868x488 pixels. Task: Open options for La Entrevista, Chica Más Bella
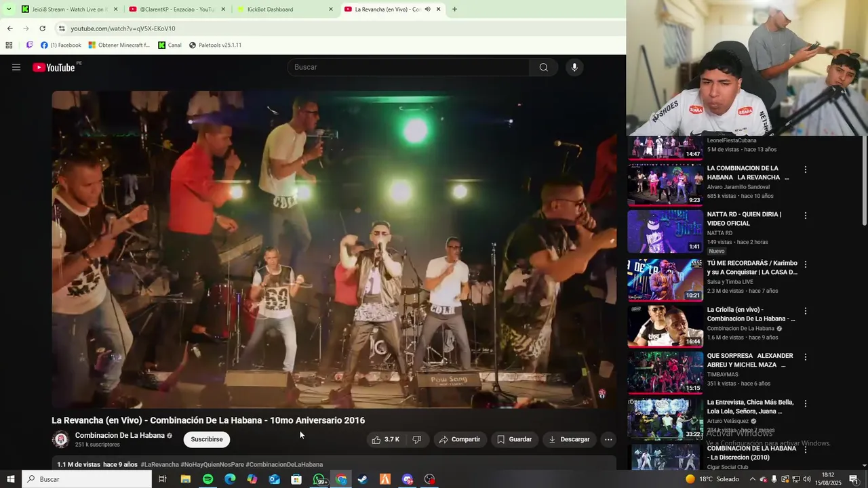tap(806, 403)
